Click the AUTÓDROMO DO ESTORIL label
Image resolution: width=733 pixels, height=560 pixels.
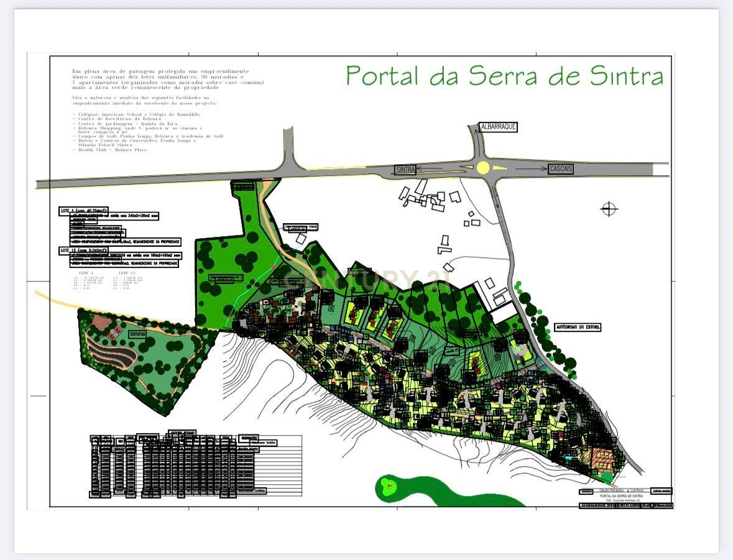pos(578,327)
